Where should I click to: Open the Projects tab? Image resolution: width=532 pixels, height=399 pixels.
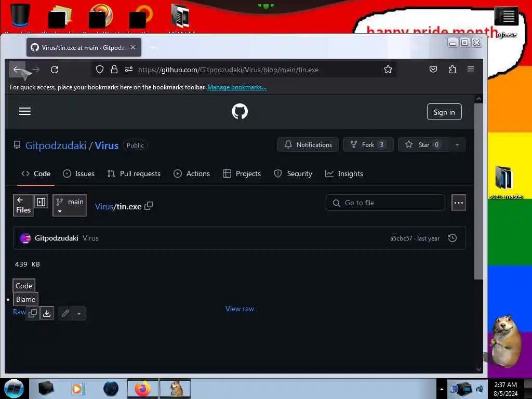[242, 174]
